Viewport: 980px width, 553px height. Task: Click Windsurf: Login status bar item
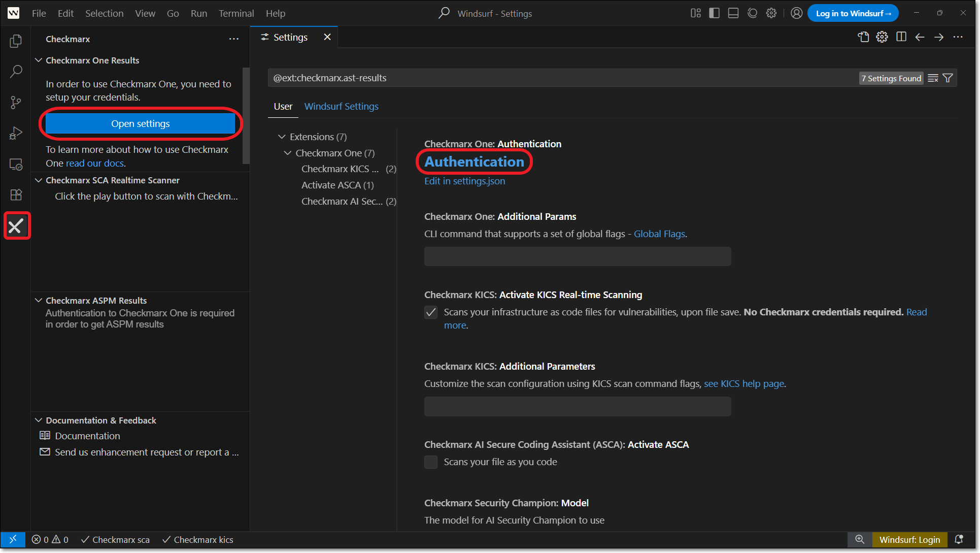909,540
